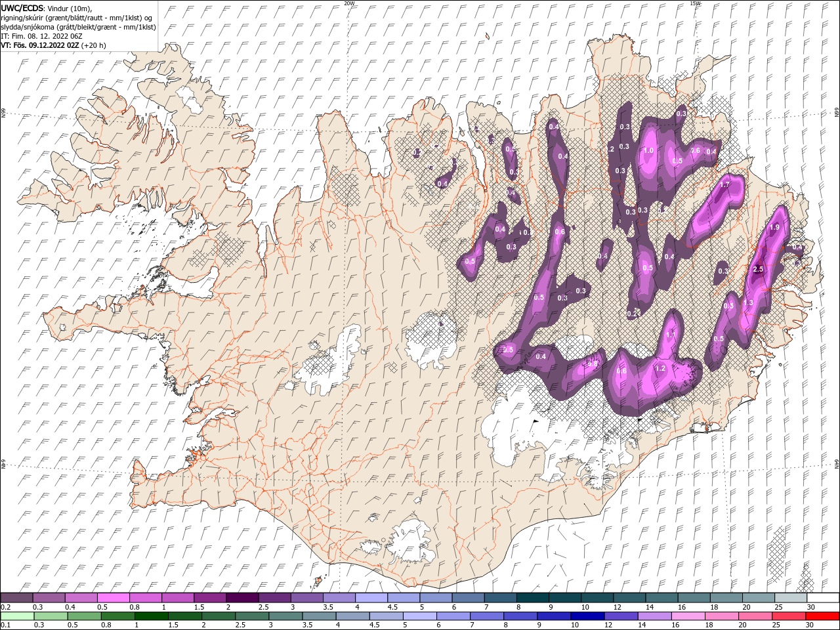Click the 1.1 snowfall value on the map
The width and height of the screenshot is (840, 630).
671,335
